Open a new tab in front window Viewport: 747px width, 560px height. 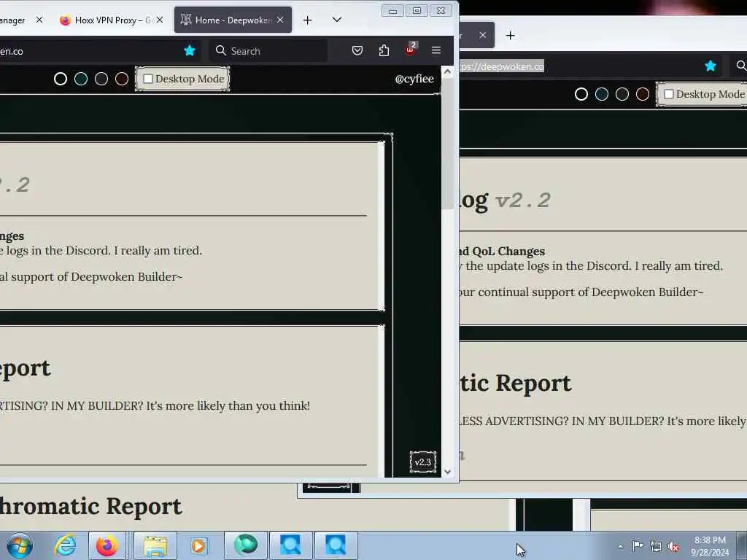308,20
